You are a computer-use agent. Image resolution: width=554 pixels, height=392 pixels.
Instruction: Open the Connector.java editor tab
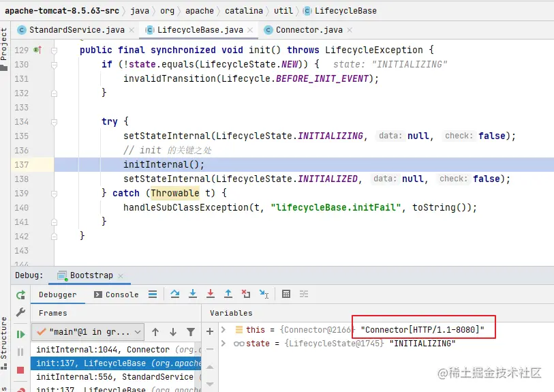(x=309, y=30)
